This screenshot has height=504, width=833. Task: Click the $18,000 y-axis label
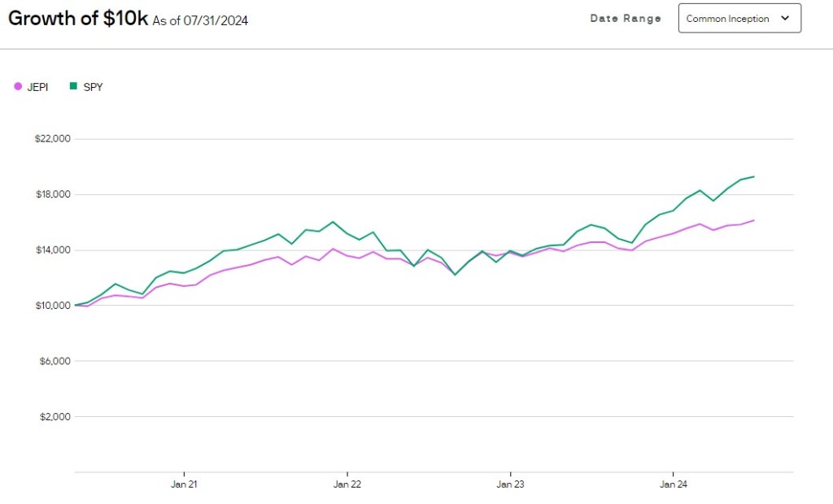(53, 194)
